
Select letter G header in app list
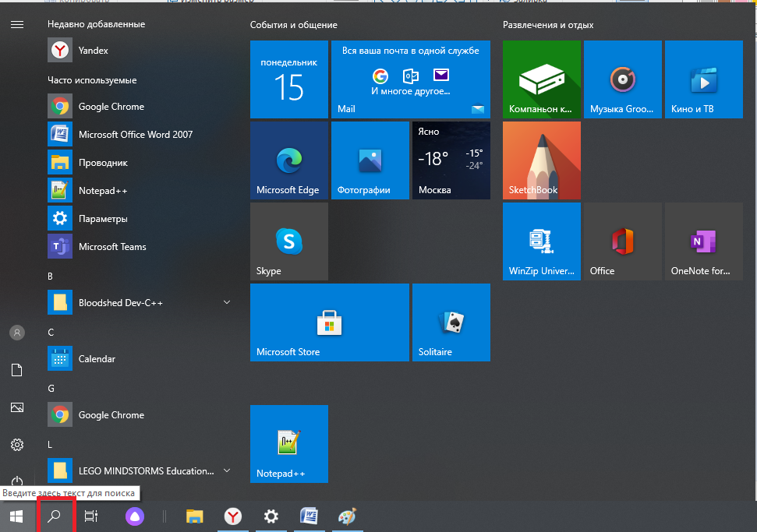(x=51, y=388)
